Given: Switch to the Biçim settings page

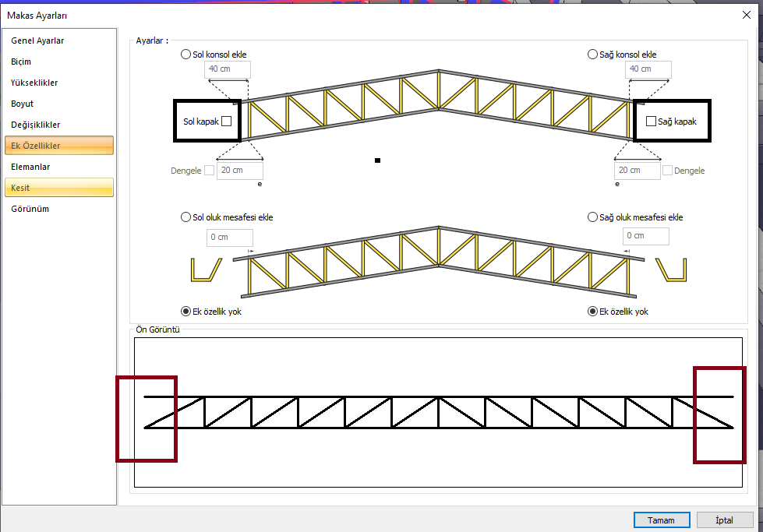Looking at the screenshot, I should (22, 62).
